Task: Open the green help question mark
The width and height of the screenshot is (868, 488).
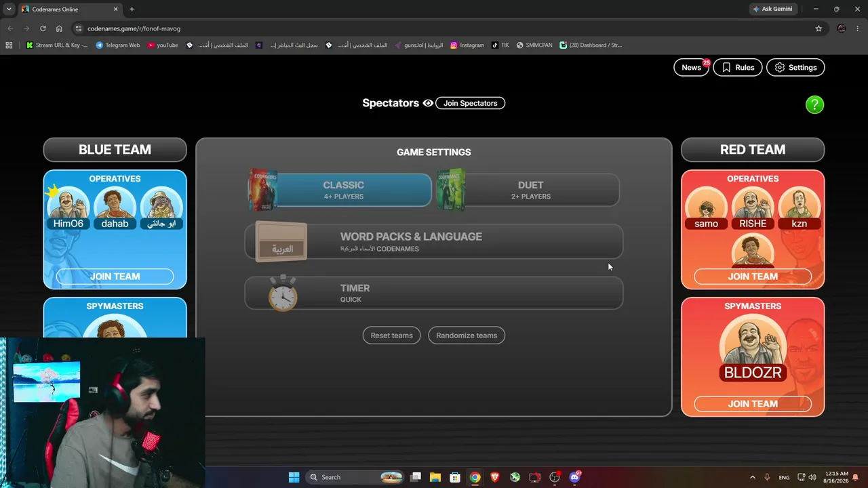Action: click(x=814, y=104)
